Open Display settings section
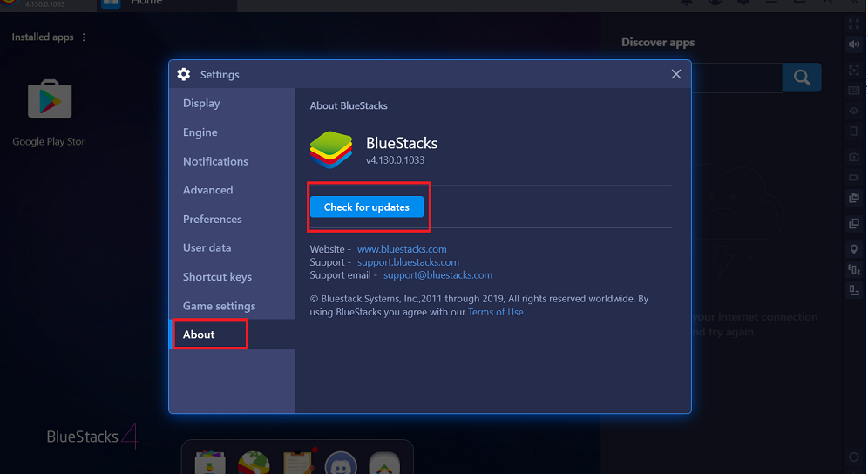This screenshot has height=474, width=868. pyautogui.click(x=201, y=103)
